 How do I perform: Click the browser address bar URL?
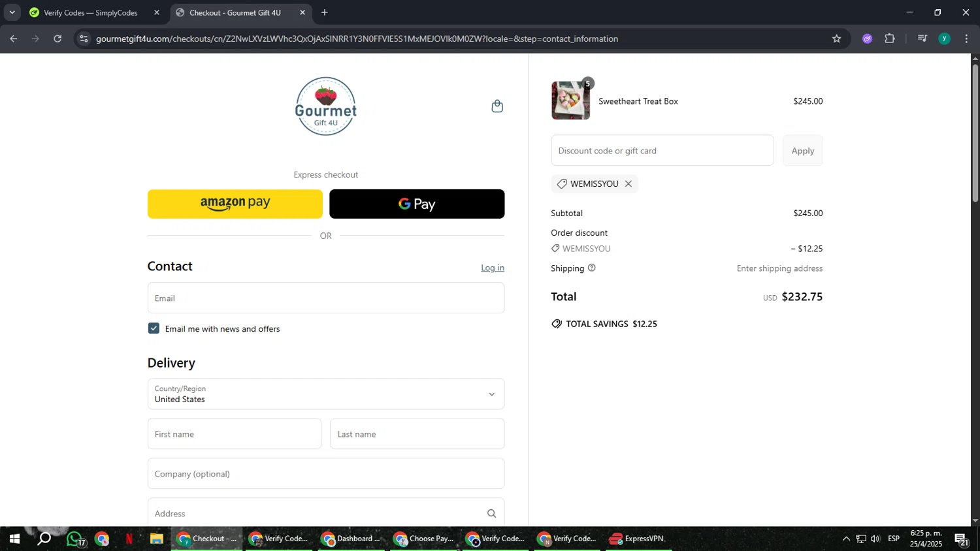point(357,39)
